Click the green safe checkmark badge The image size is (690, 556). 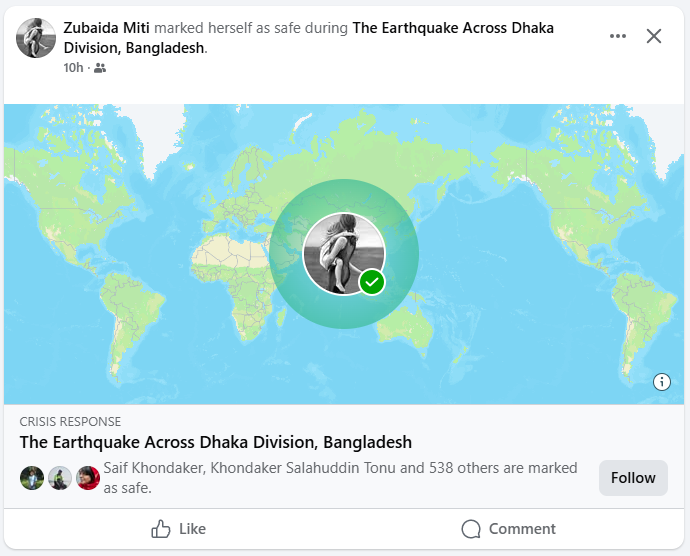pyautogui.click(x=372, y=282)
